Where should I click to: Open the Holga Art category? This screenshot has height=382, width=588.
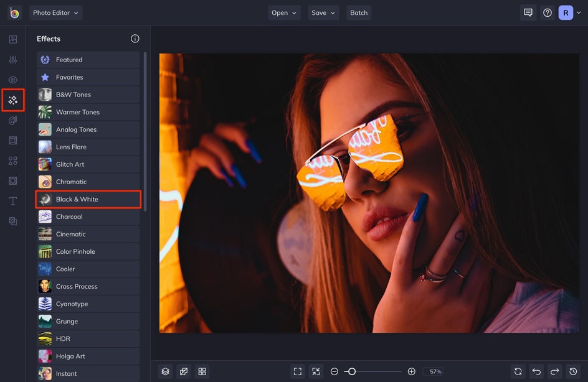click(x=88, y=356)
